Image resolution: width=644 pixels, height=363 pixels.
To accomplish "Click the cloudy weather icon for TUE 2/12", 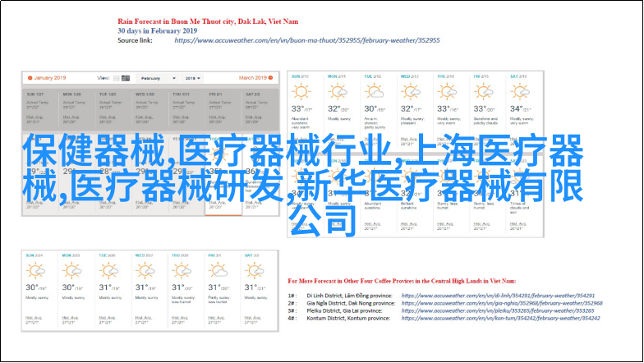I will [x=375, y=92].
